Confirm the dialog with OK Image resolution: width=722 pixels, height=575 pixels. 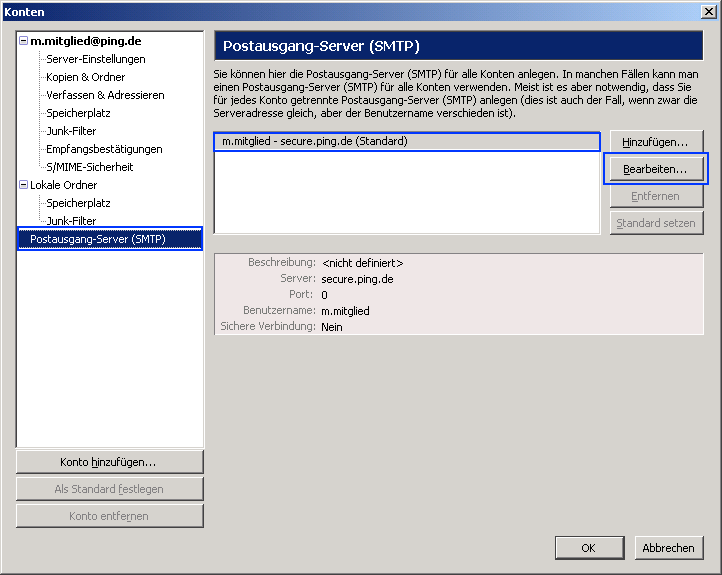pyautogui.click(x=589, y=548)
